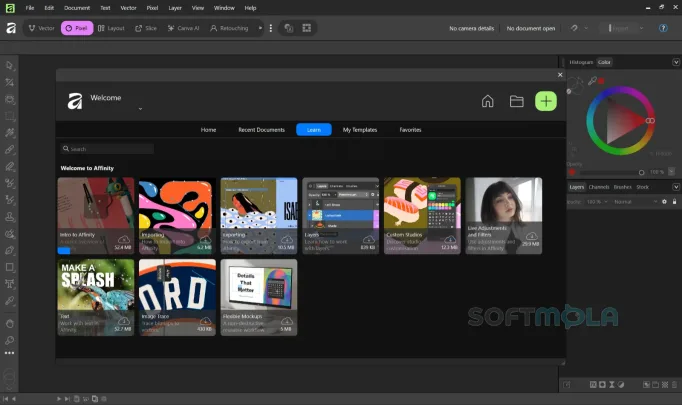
Task: Select the Text tool
Action: tap(10, 284)
